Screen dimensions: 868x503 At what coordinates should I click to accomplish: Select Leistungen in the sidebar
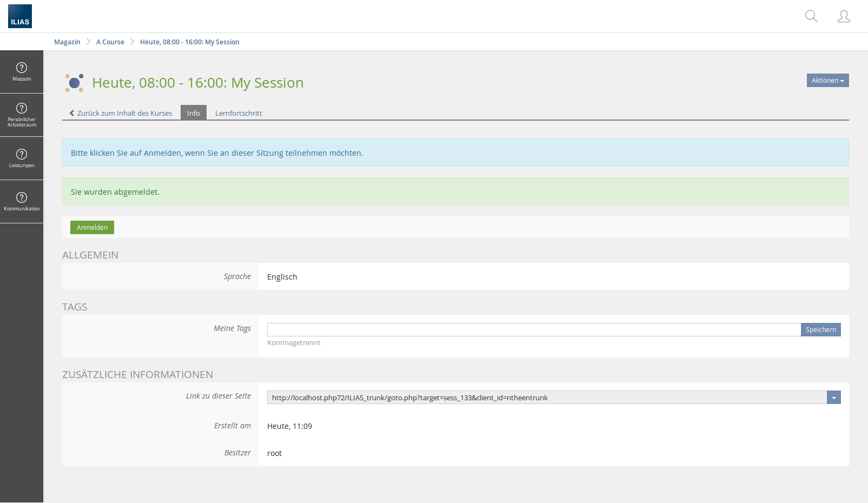22,158
